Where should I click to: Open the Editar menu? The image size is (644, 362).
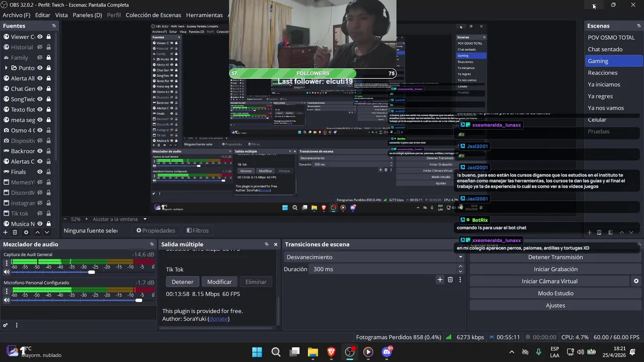pyautogui.click(x=43, y=15)
